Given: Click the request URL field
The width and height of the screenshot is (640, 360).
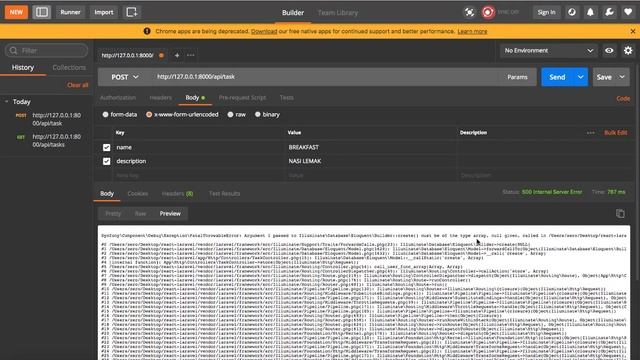Looking at the screenshot, I should [325, 77].
